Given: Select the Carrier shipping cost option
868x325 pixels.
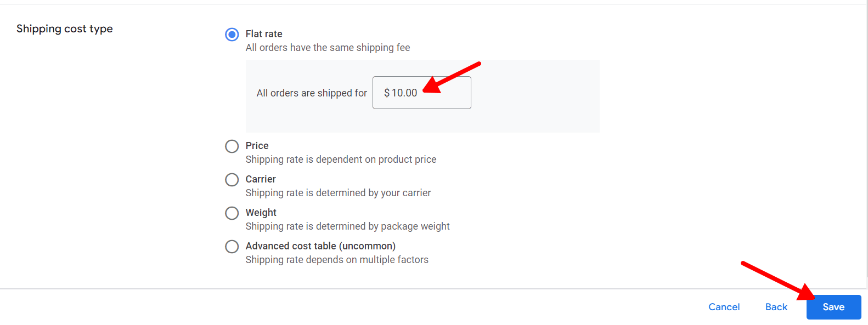Looking at the screenshot, I should click(x=232, y=180).
